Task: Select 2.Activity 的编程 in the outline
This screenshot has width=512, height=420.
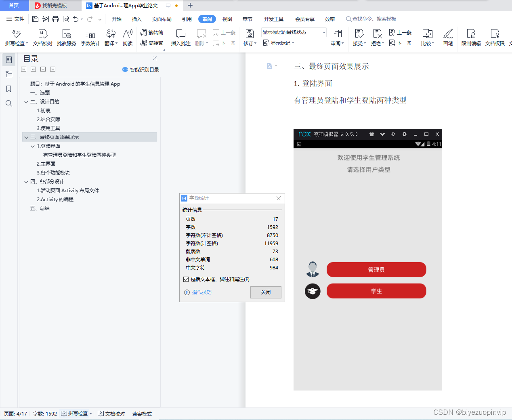Action: (x=55, y=199)
